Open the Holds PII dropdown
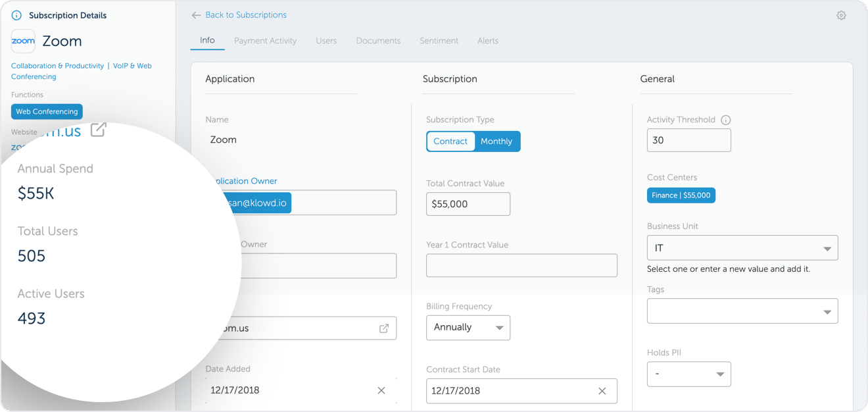Screen dimensions: 868x412 tap(689, 374)
